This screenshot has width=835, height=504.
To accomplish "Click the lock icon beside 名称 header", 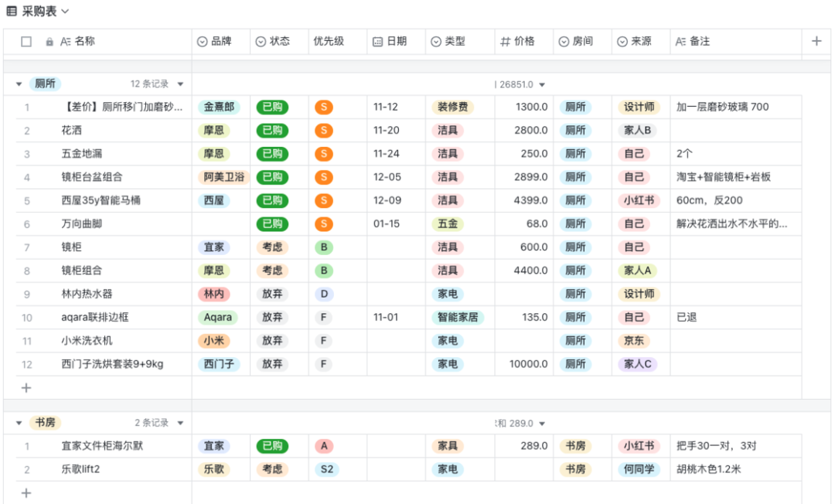I will [x=49, y=42].
